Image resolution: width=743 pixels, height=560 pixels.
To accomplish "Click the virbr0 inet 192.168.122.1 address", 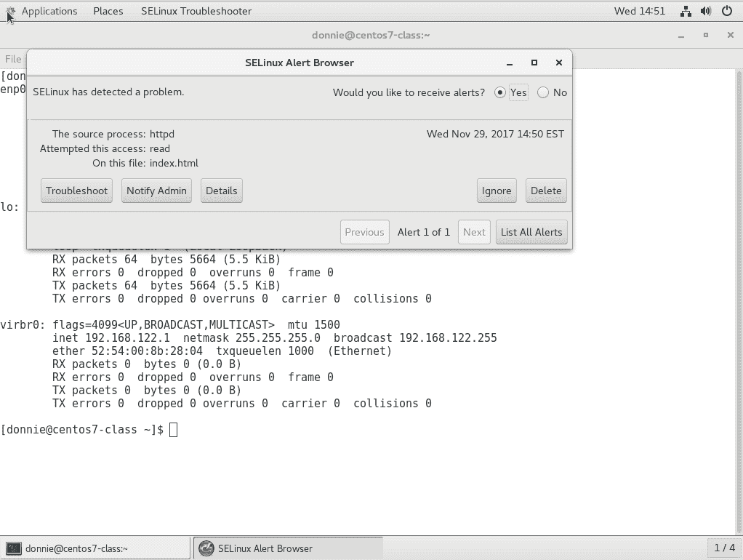I will pyautogui.click(x=127, y=338).
